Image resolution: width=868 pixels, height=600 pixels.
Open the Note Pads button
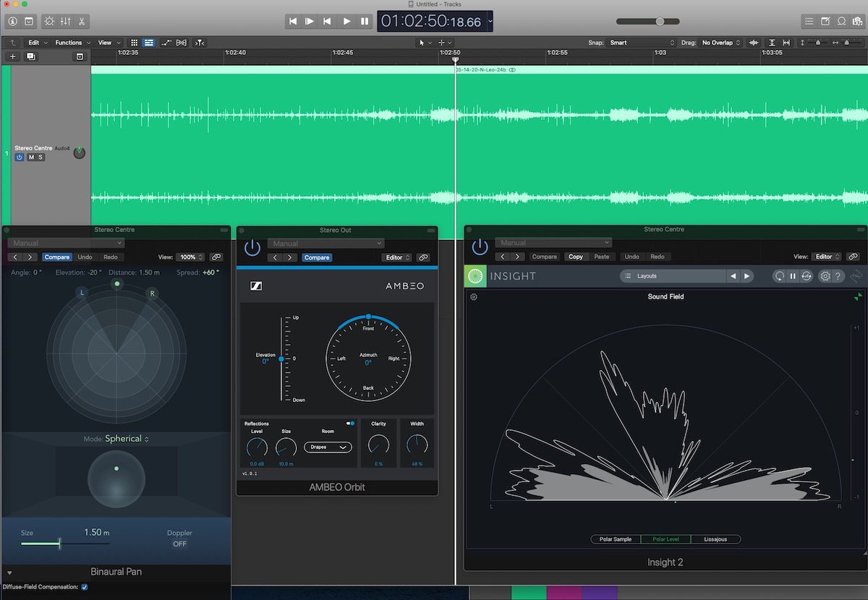coord(825,22)
